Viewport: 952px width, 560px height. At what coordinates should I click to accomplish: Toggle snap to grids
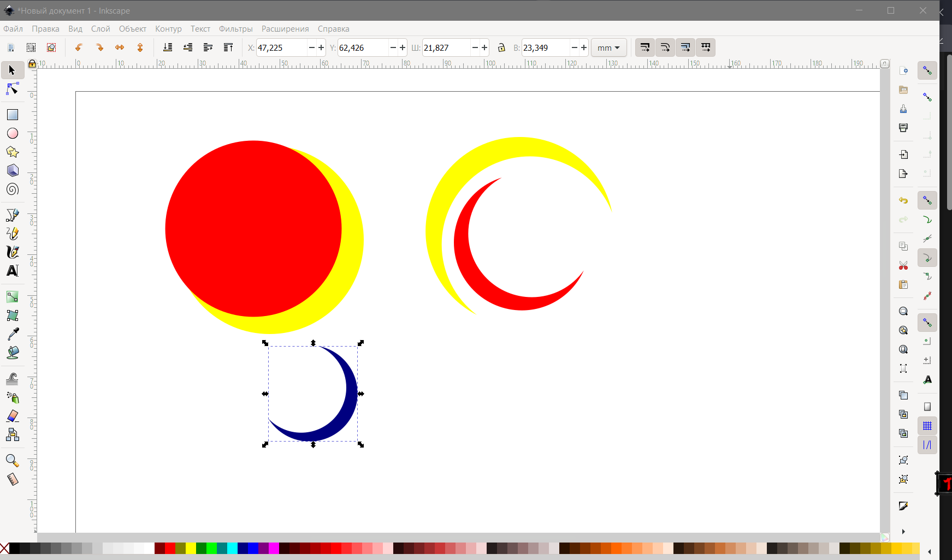point(927,426)
